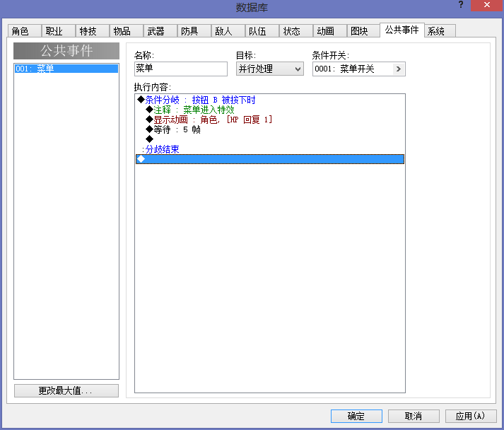
Task: Select the 等待 5 帧 command line
Action: (x=270, y=129)
